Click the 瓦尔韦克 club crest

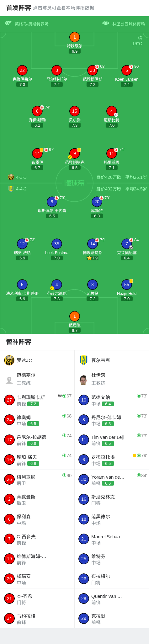coord(83,360)
